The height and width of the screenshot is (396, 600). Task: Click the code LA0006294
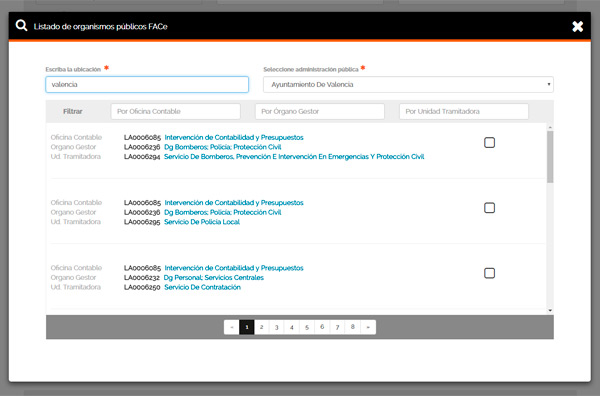142,156
